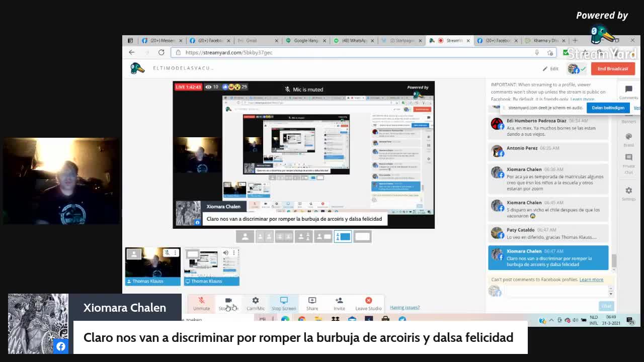Select the highlighted screen-with-guests-sidebar layout

pos(343,236)
